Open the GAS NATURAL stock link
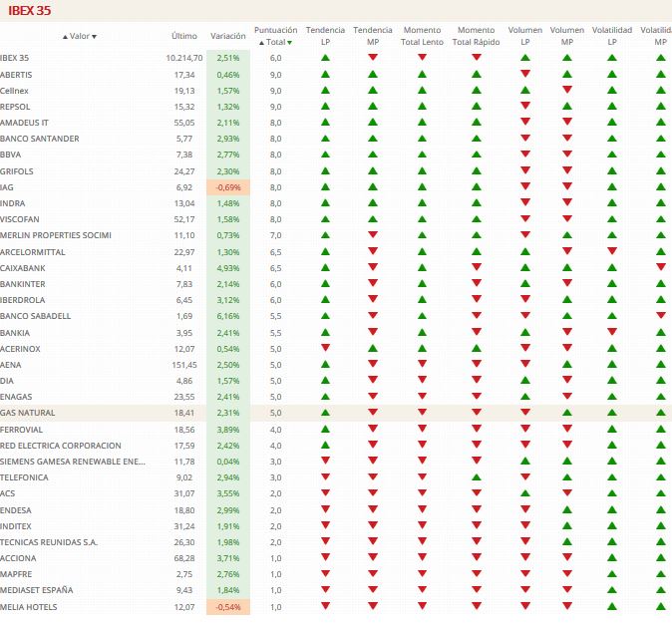The image size is (672, 627). click(28, 413)
